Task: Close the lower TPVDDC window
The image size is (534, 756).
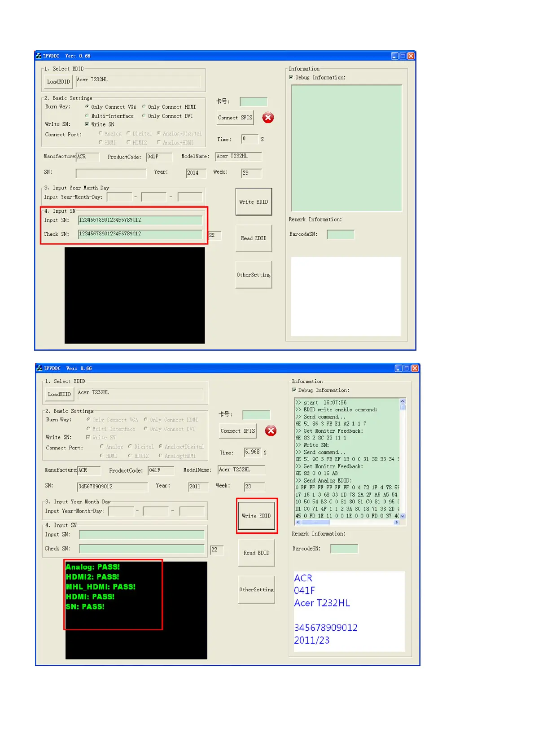Action: click(415, 368)
